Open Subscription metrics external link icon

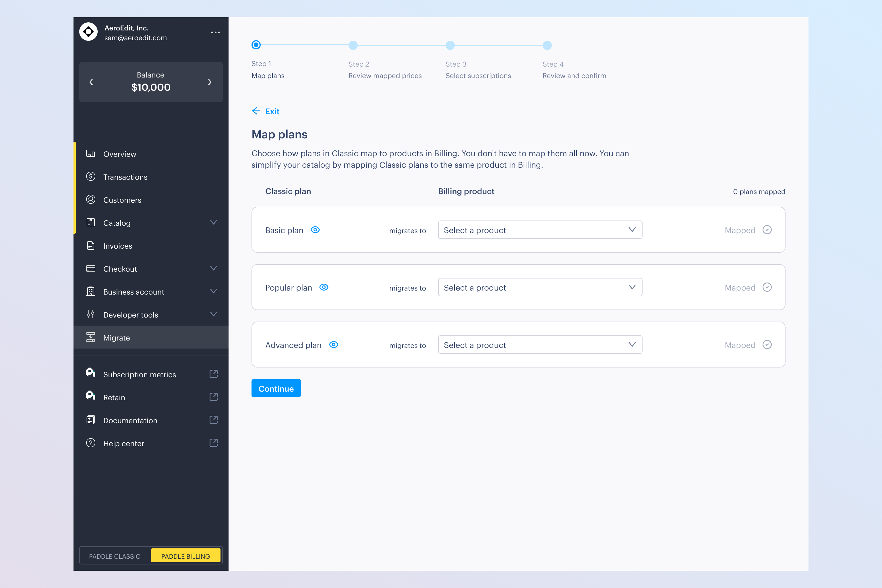click(x=213, y=374)
